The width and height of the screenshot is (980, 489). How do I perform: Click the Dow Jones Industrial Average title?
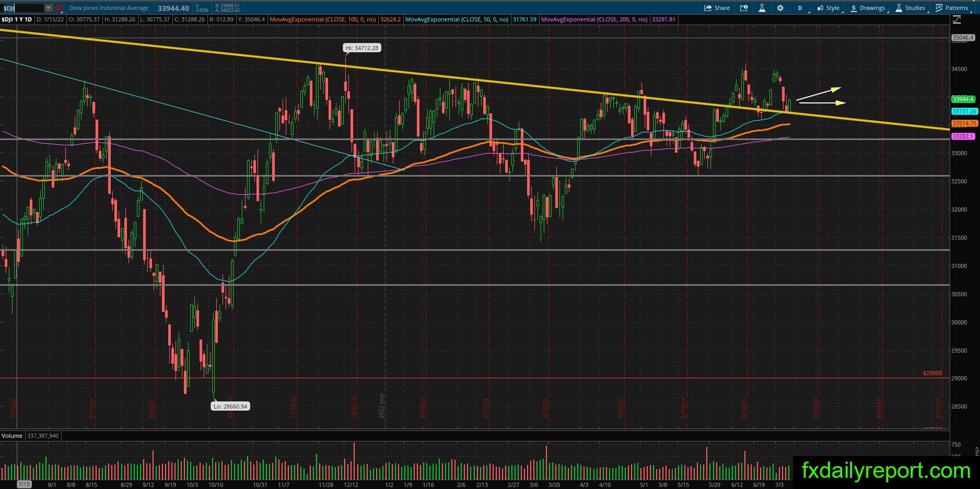pos(109,8)
